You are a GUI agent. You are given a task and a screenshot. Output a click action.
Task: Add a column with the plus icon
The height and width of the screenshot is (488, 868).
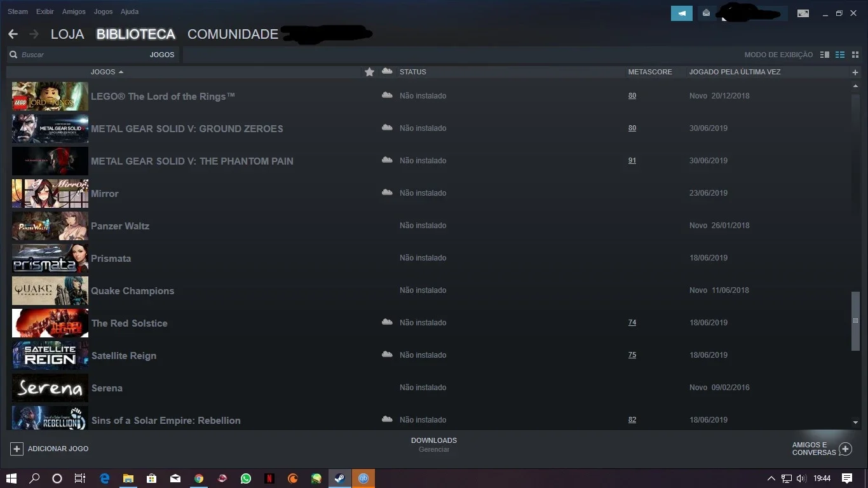[x=855, y=72]
